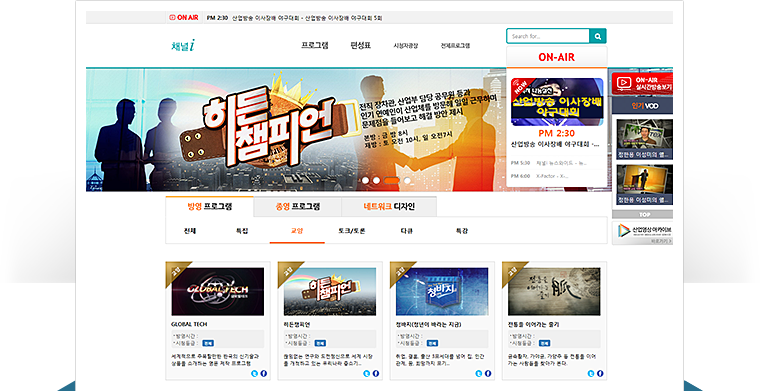Share 히든챔피언 card on Facebook
Image resolution: width=760 pixels, height=391 pixels.
[x=375, y=373]
